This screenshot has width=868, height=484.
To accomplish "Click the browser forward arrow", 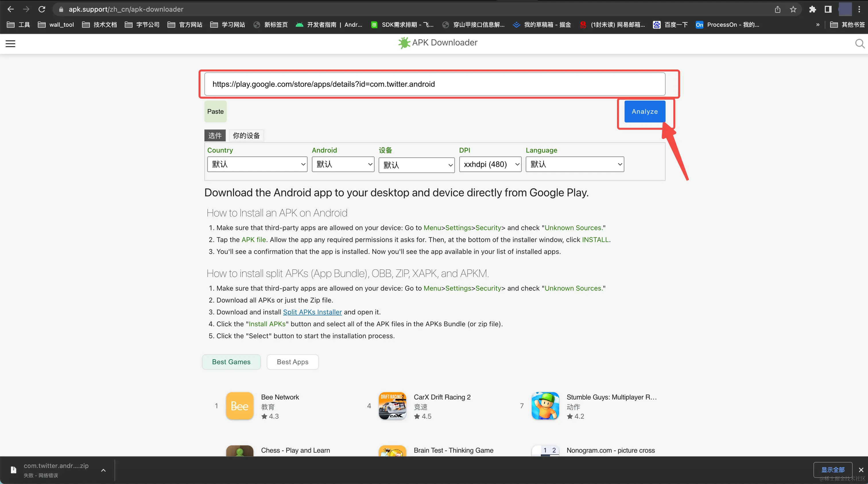I will [x=26, y=9].
